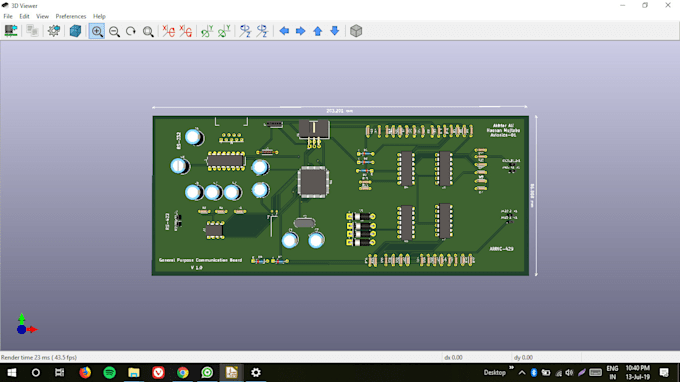
Task: Open Vivaldi browser from the taskbar
Action: [158, 372]
